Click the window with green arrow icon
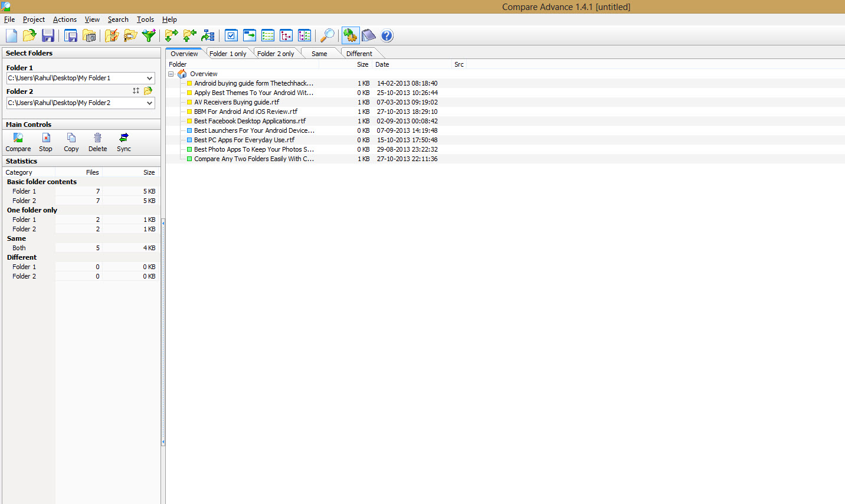Image resolution: width=845 pixels, height=504 pixels. click(x=250, y=35)
